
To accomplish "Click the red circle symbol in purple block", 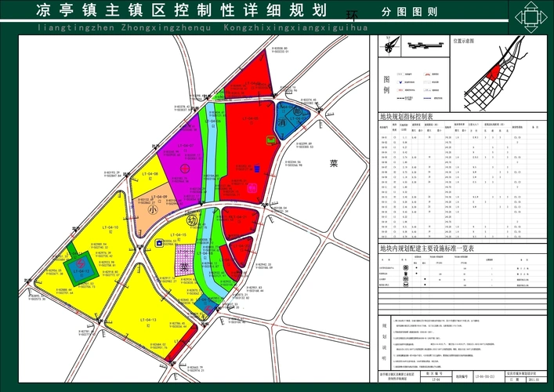I will 184,168.
